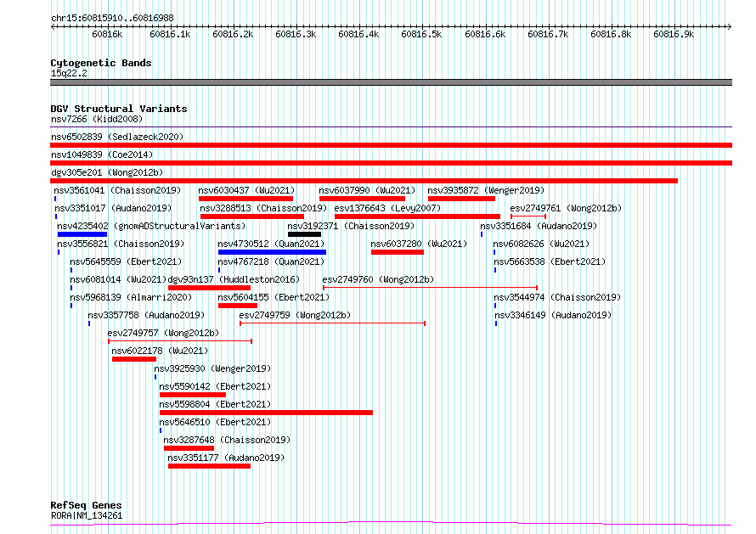This screenshot has width=756, height=534.
Task: Click the nsv5645559 (Ebert2021) label
Action: point(126,261)
